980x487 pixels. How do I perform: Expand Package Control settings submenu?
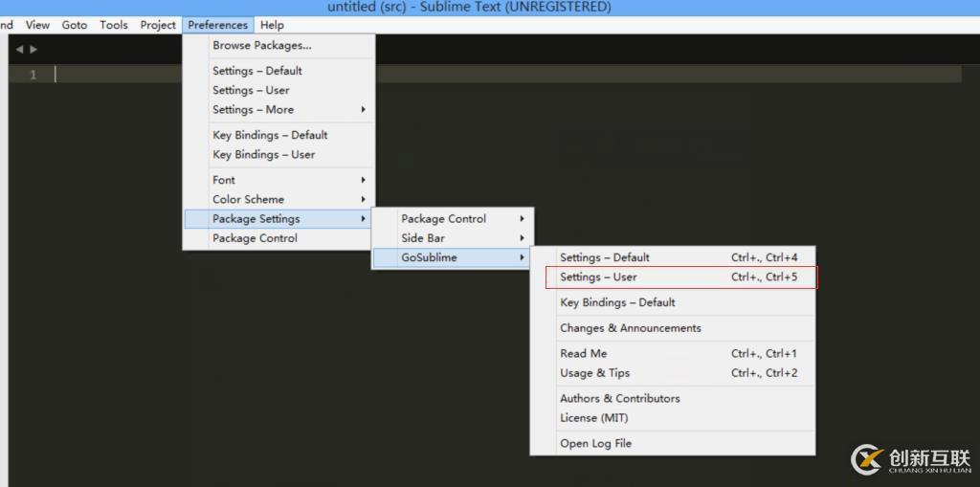(453, 219)
